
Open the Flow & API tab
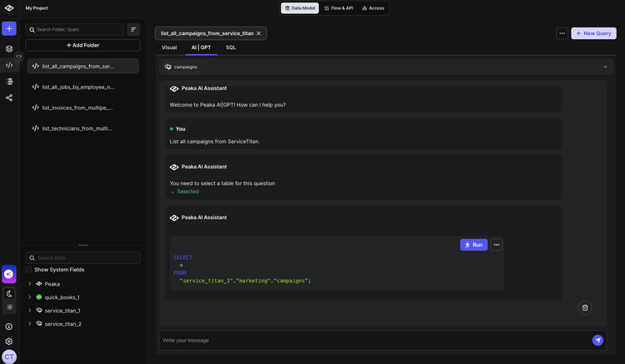pyautogui.click(x=338, y=8)
